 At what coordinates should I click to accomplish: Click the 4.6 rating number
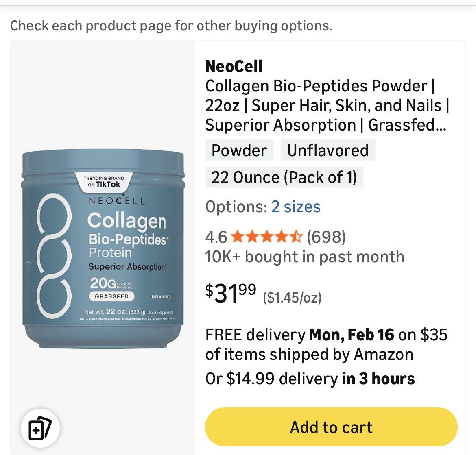pos(216,236)
